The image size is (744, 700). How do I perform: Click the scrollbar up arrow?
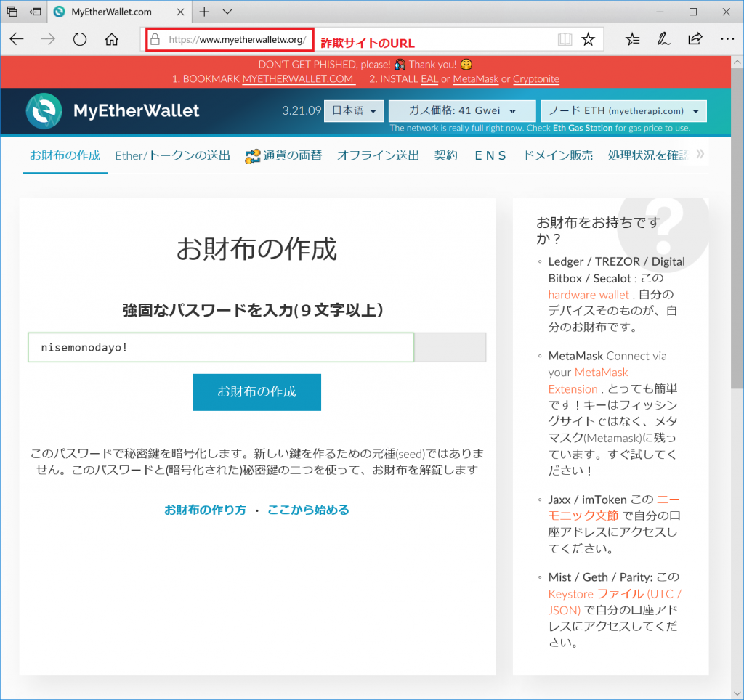pos(737,62)
